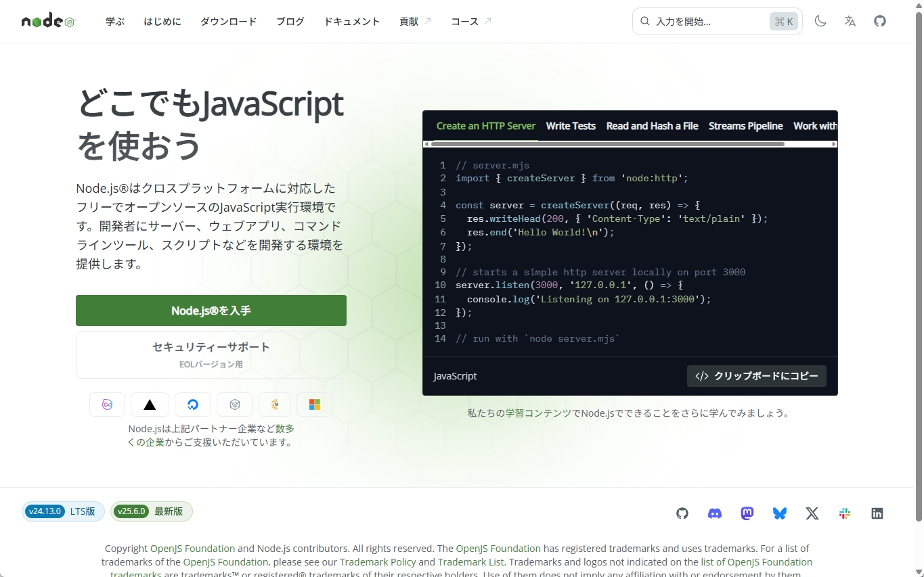Visit Node.js on X via footer icon
The image size is (924, 577).
812,513
